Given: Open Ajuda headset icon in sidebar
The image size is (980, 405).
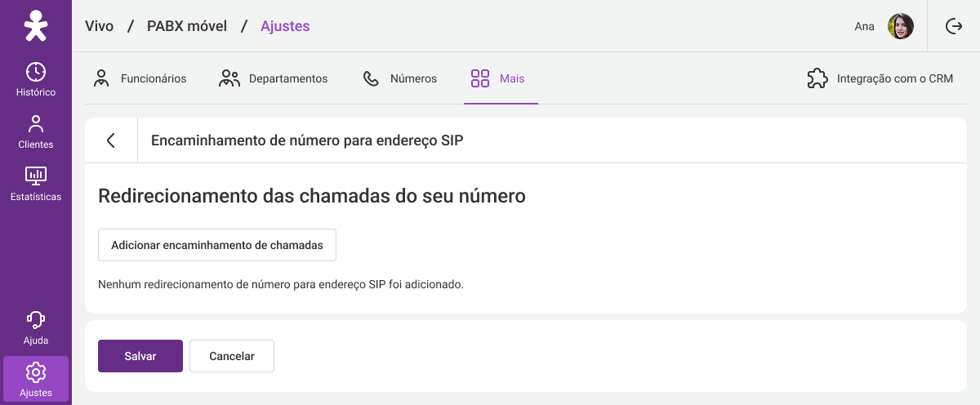Looking at the screenshot, I should [x=35, y=320].
